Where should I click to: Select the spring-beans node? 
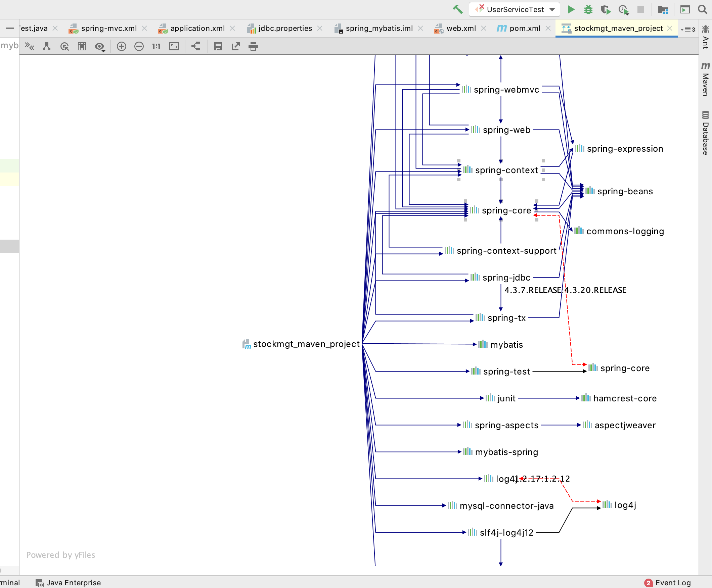point(619,191)
